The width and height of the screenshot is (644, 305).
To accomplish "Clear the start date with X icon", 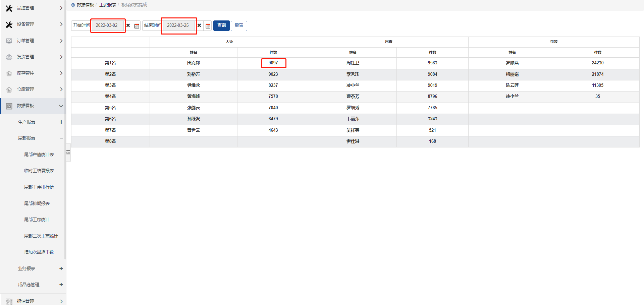I will tap(128, 25).
